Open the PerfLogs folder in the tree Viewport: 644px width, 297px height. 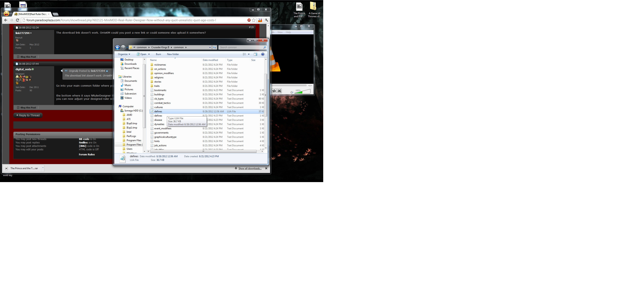point(131,136)
